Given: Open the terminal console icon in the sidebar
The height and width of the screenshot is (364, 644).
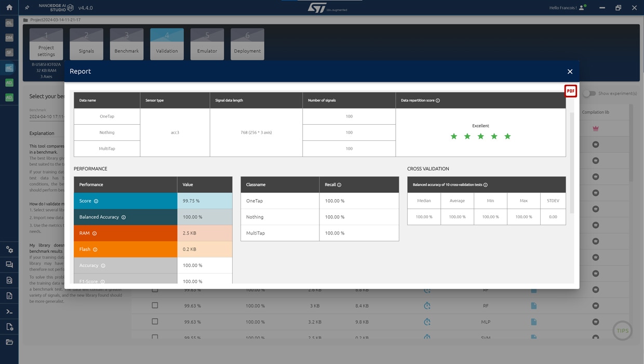Looking at the screenshot, I should pyautogui.click(x=9, y=311).
